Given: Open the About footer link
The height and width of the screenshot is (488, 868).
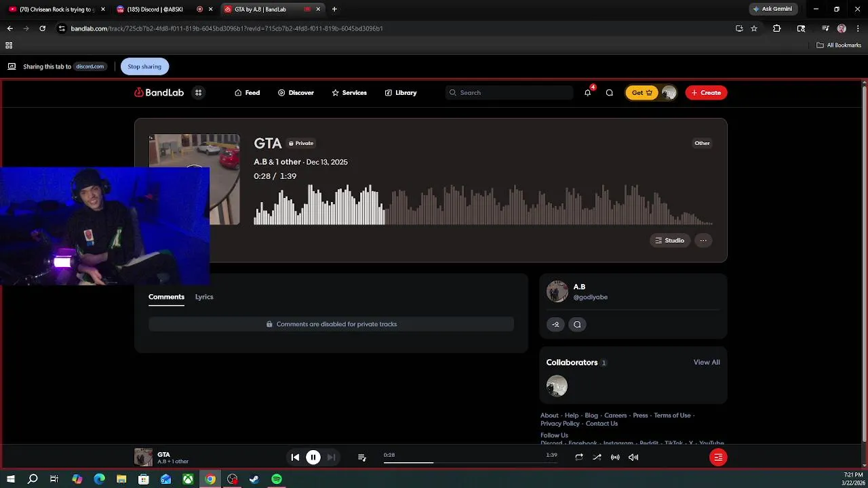Looking at the screenshot, I should (549, 415).
